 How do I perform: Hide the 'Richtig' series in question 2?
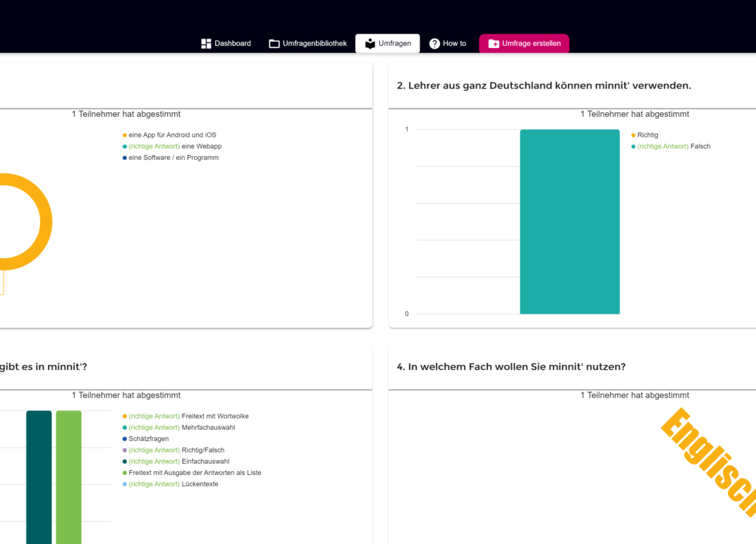click(647, 135)
